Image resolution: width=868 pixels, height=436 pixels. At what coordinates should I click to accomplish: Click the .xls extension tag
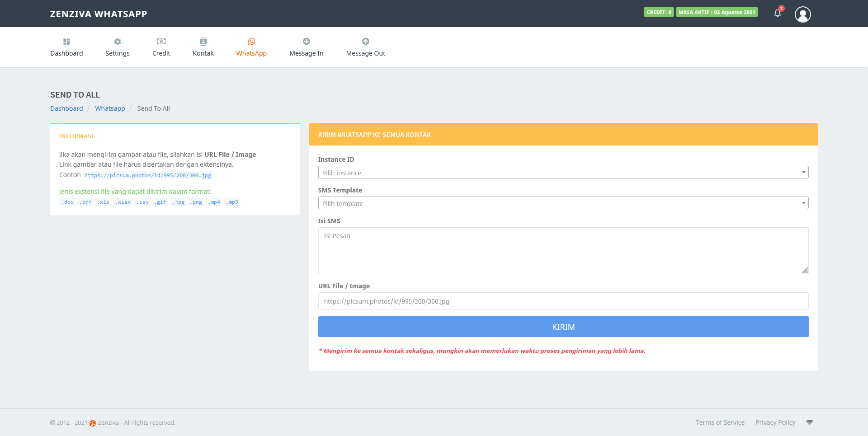point(103,202)
